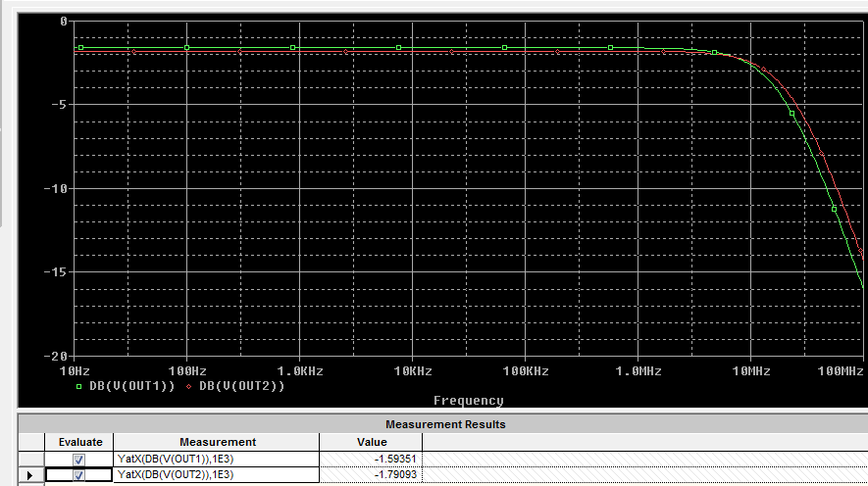Select measurement cell YatX(DB(V(OUT1)),1E3)
Screen dimensions: 868x486
(x=217, y=459)
